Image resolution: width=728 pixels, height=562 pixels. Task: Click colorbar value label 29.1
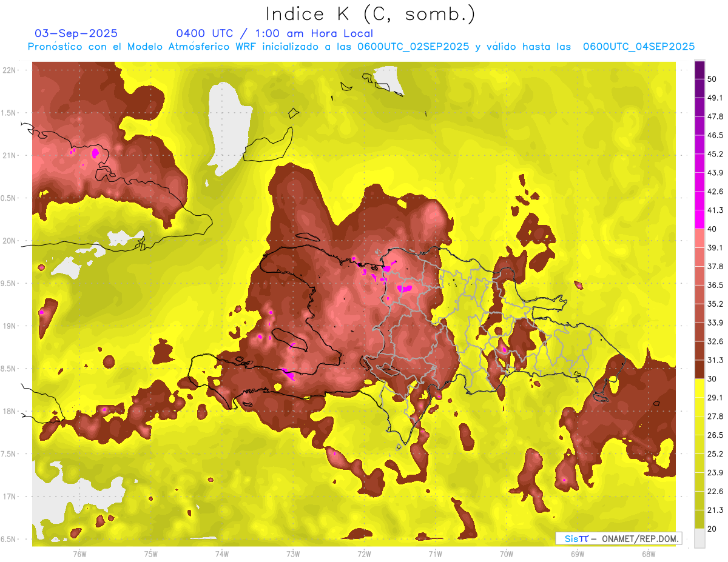715,397
